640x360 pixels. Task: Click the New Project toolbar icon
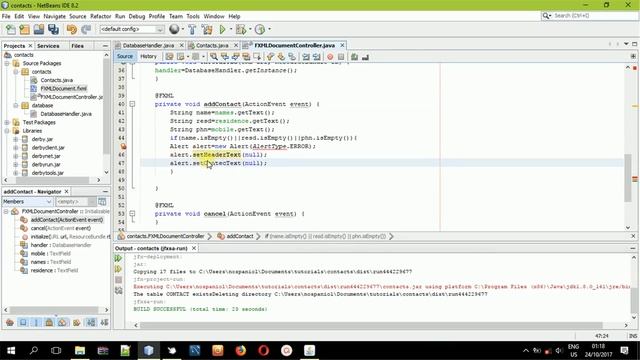coord(24,29)
